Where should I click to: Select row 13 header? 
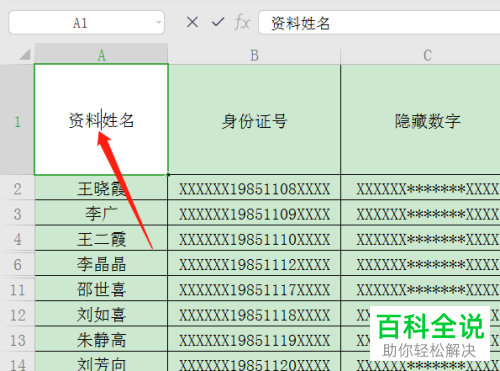pos(17,339)
